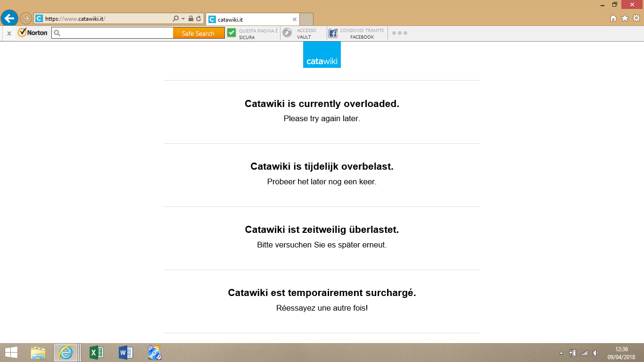Click 'Bitte versuchen Sie es später erneut.' text
Image resolution: width=644 pixels, height=362 pixels.
pos(322,245)
